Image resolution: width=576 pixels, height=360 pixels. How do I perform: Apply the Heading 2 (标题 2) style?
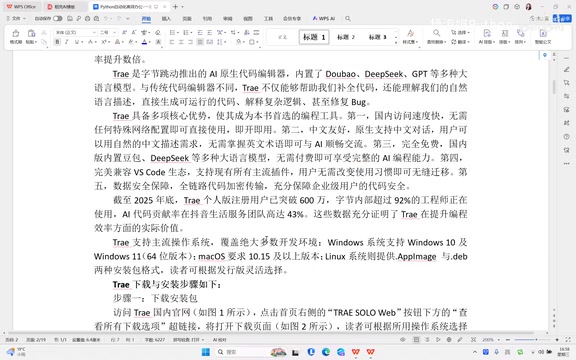click(346, 37)
